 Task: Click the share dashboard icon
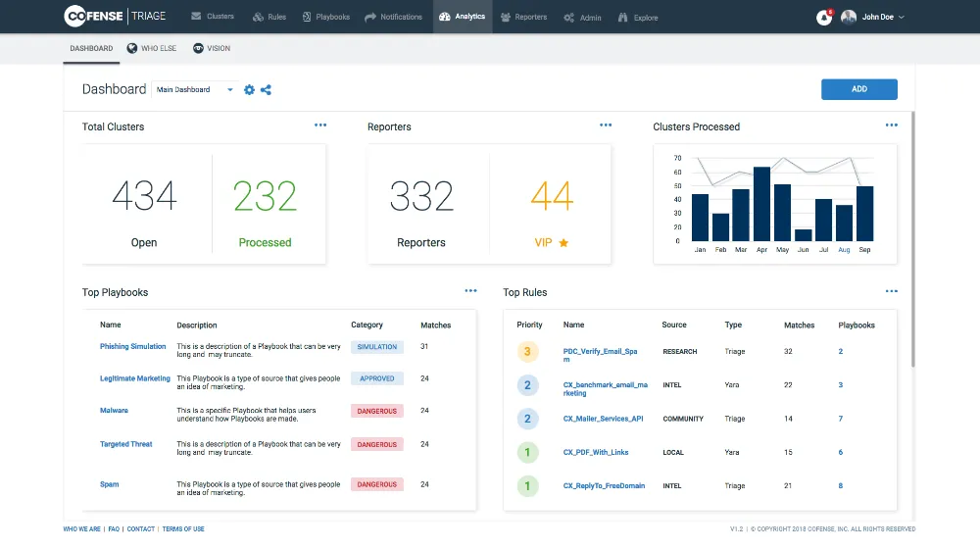click(x=266, y=89)
